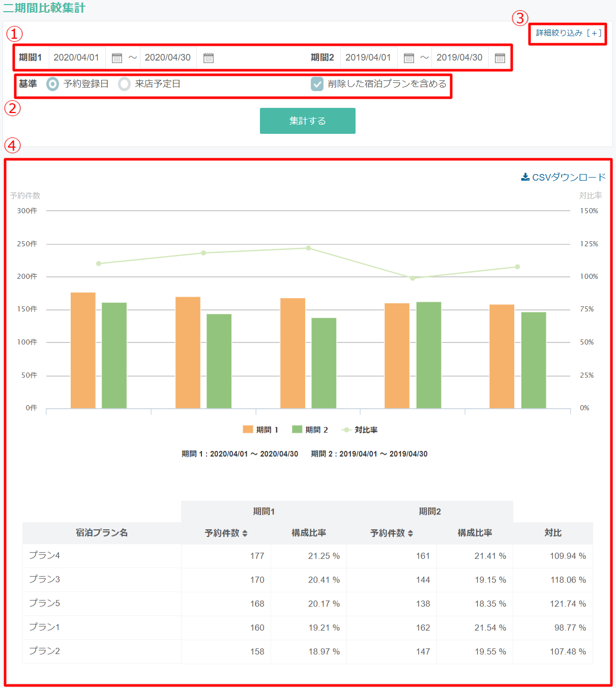Click 期間2 end date field 2019/04/30
The image size is (616, 688).
tap(460, 58)
